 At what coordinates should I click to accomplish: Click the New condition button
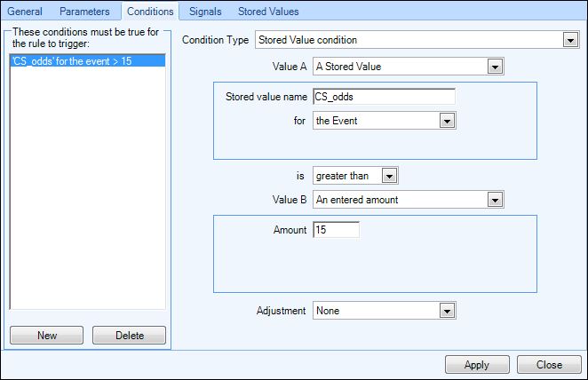pyautogui.click(x=46, y=335)
